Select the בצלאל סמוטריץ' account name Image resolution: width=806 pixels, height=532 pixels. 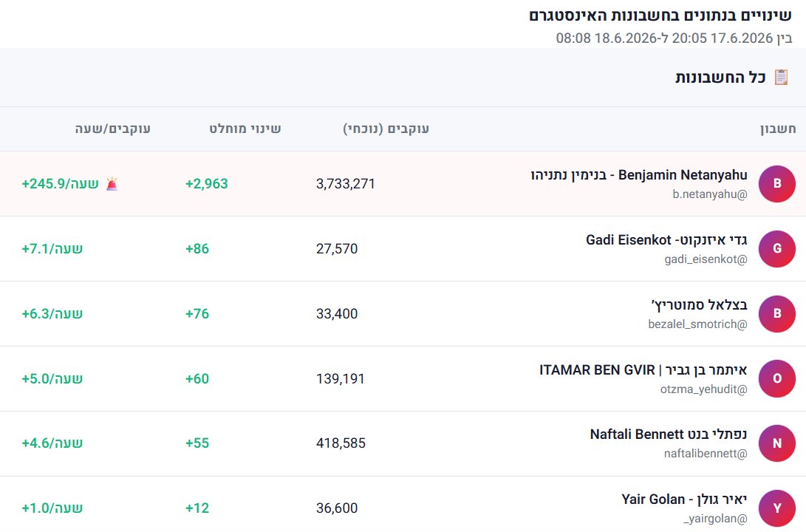(699, 305)
